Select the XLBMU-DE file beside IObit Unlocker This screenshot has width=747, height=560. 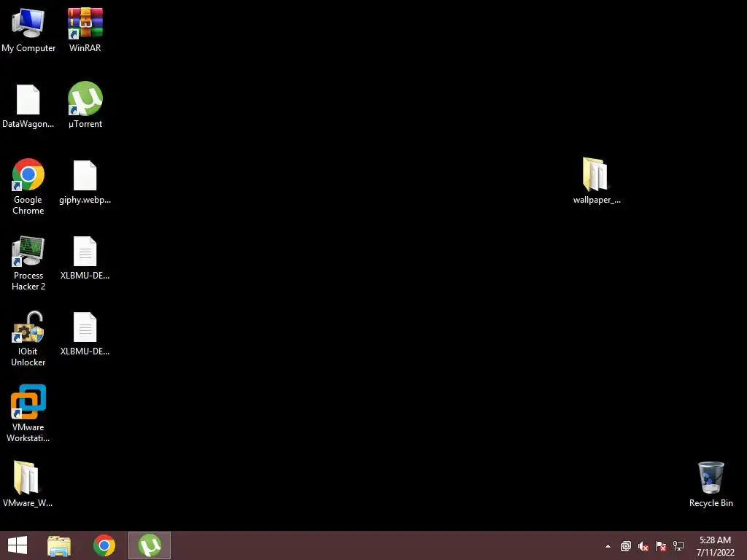85,333
